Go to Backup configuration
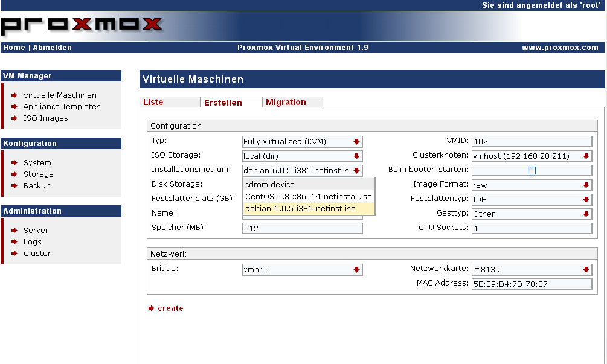 pos(37,186)
